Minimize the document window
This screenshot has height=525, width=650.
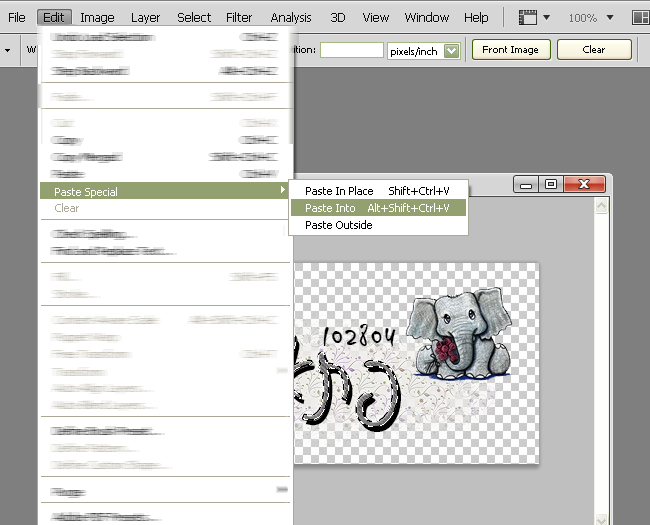[526, 184]
